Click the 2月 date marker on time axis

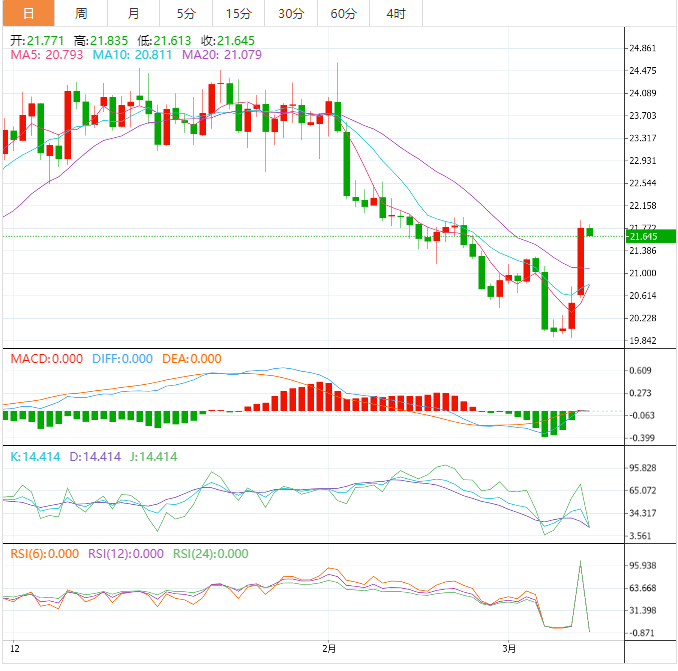pyautogui.click(x=329, y=649)
